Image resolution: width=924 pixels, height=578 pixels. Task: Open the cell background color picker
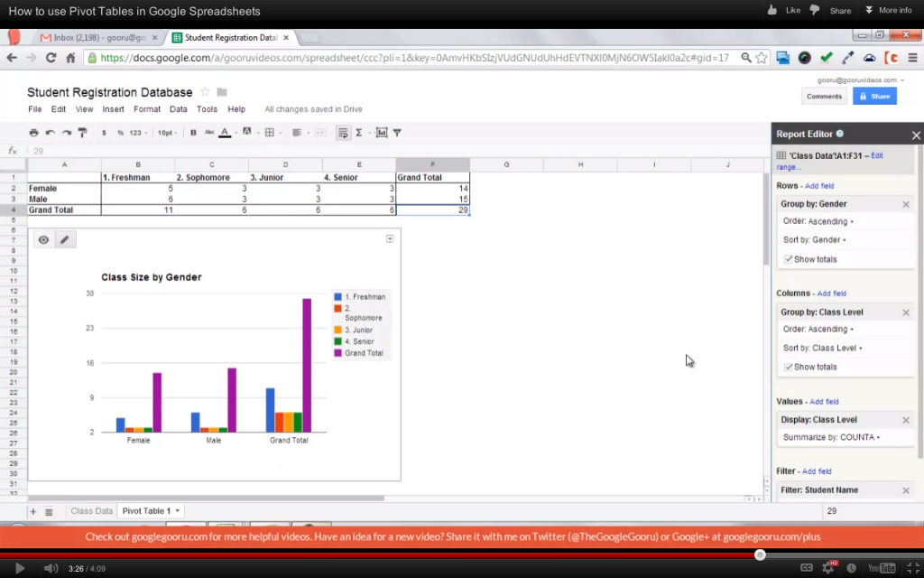pyautogui.click(x=247, y=133)
